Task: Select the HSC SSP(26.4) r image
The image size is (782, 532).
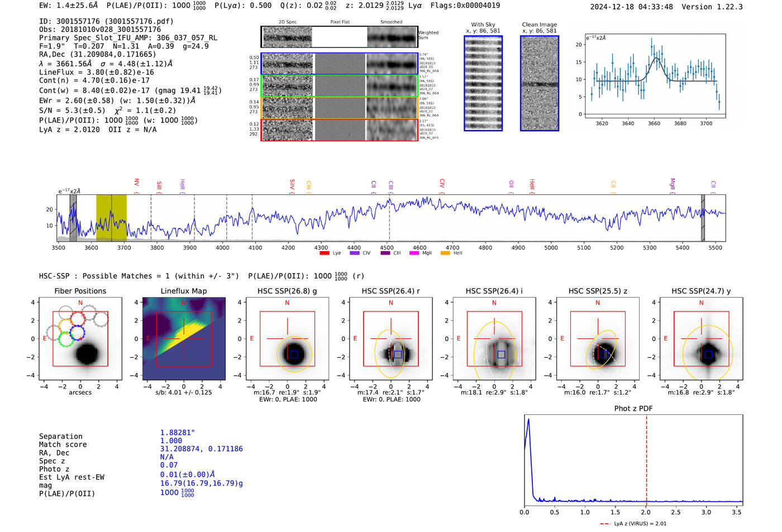Action: coord(390,339)
